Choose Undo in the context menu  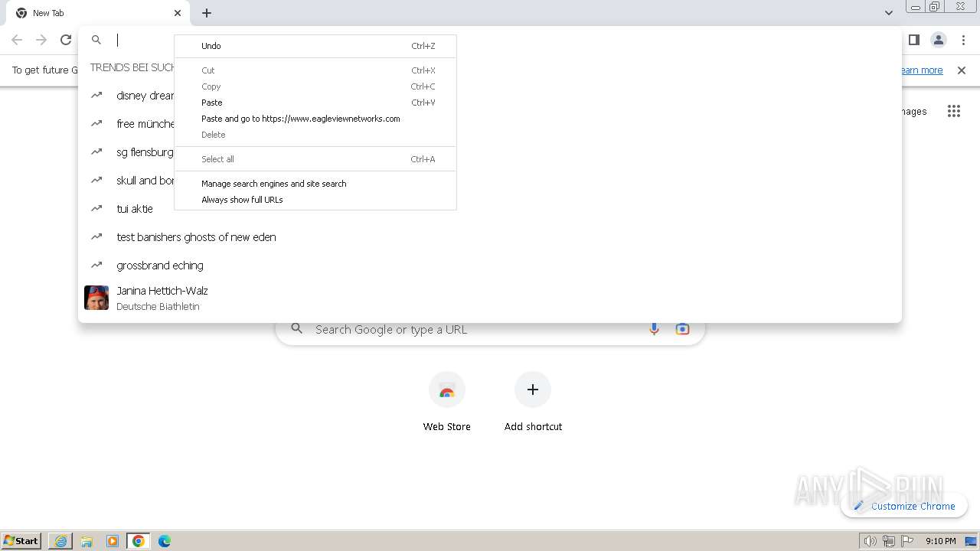[315, 46]
